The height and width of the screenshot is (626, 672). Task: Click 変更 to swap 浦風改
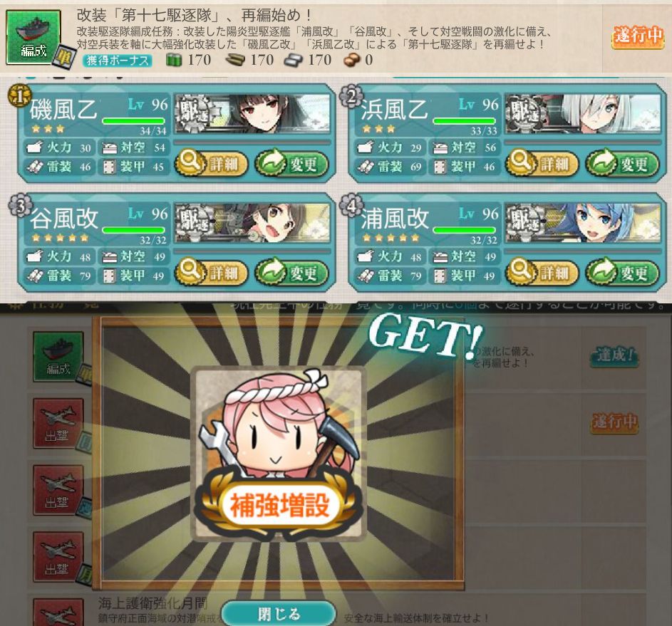click(623, 272)
